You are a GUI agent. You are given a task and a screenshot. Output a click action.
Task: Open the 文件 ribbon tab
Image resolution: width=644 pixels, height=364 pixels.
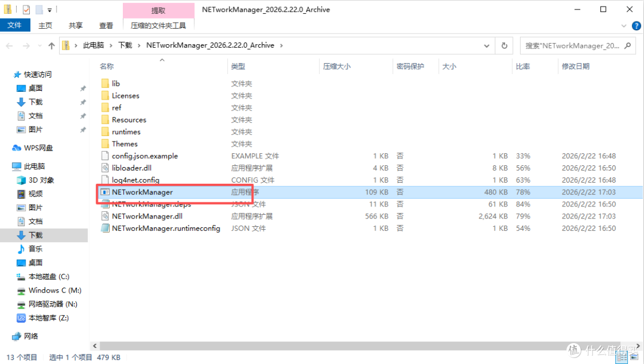coord(15,25)
